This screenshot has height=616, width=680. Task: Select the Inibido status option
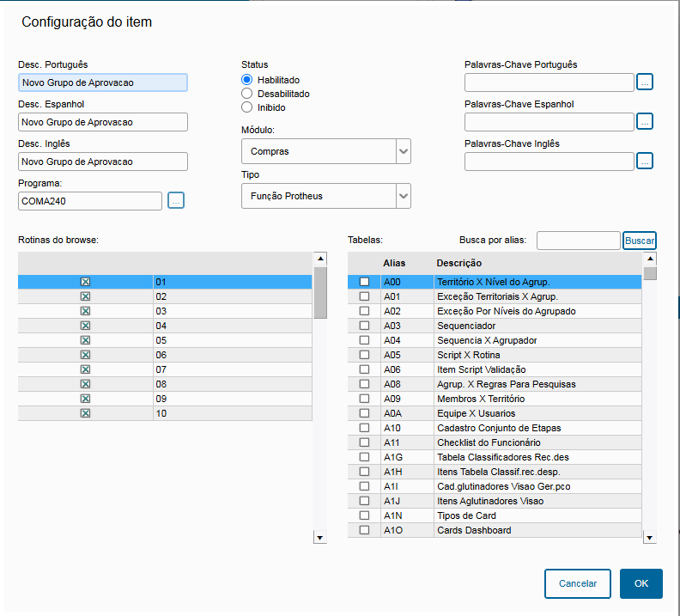247,107
